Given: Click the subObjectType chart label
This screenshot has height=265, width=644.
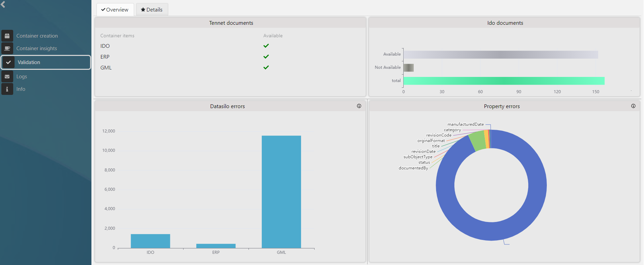Looking at the screenshot, I should (x=418, y=157).
